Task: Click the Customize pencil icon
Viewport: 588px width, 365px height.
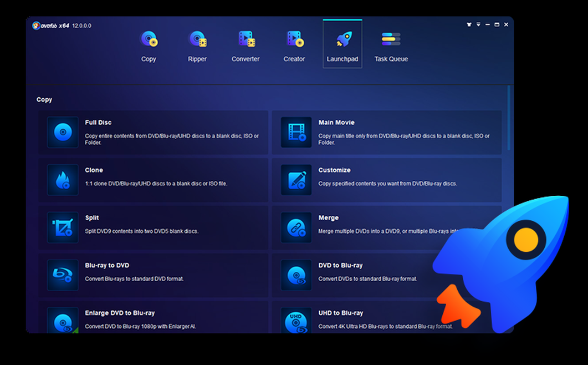Action: (x=296, y=180)
